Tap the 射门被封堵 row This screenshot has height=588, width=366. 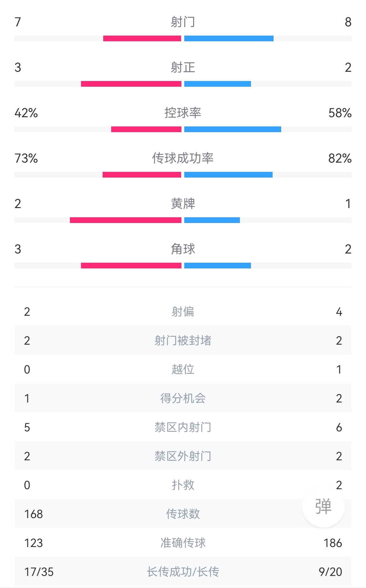(x=183, y=341)
